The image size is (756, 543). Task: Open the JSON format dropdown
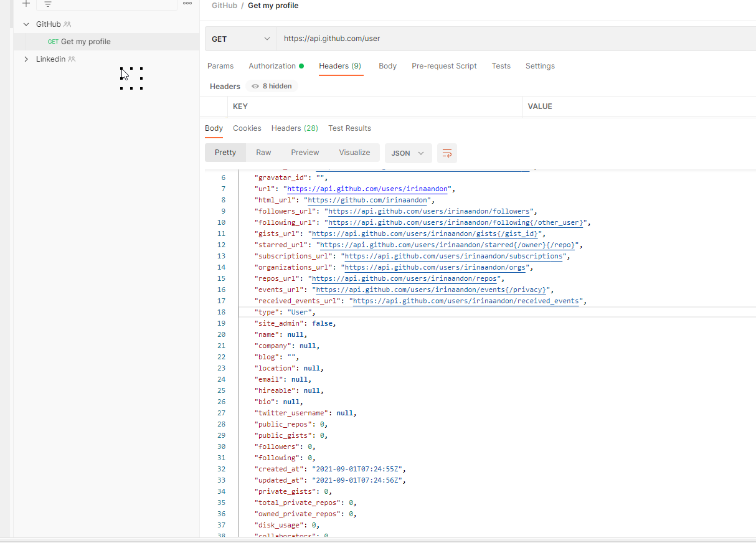click(x=408, y=153)
